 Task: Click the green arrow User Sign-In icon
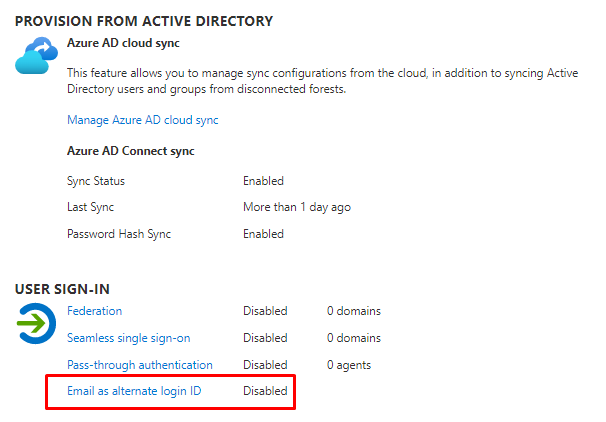[x=38, y=323]
